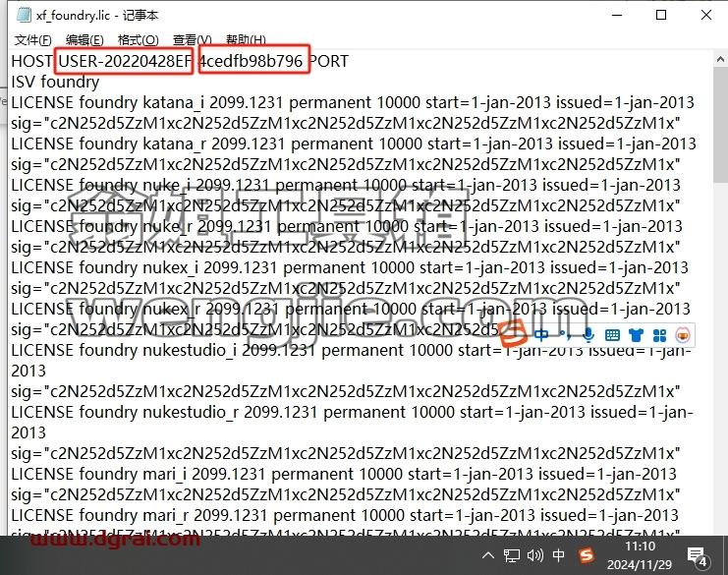The height and width of the screenshot is (575, 728).
Task: Open the 帮助(H) menu
Action: [x=246, y=40]
